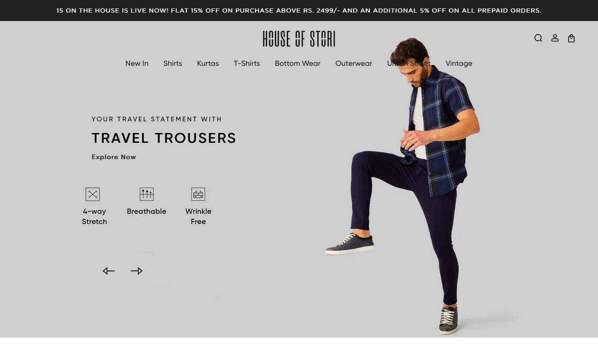Click the House of Stori logo
598x364 pixels.
[x=299, y=39]
